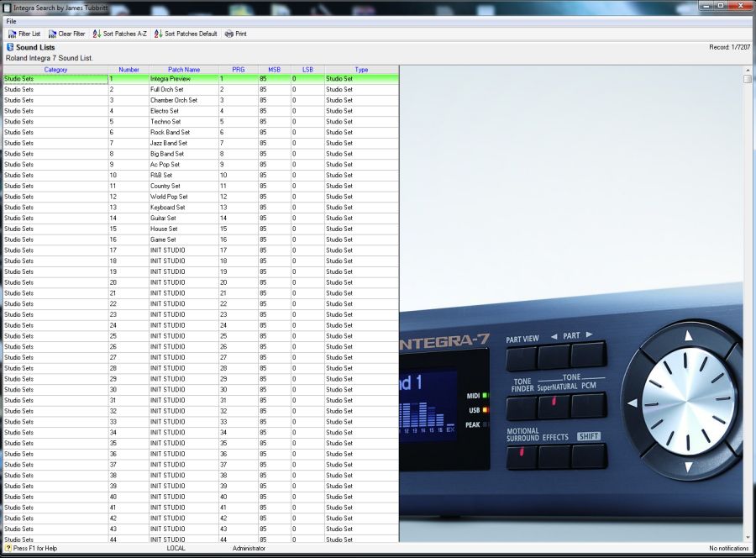Click the Press F1 for Help text
756x558 pixels.
pyautogui.click(x=34, y=549)
